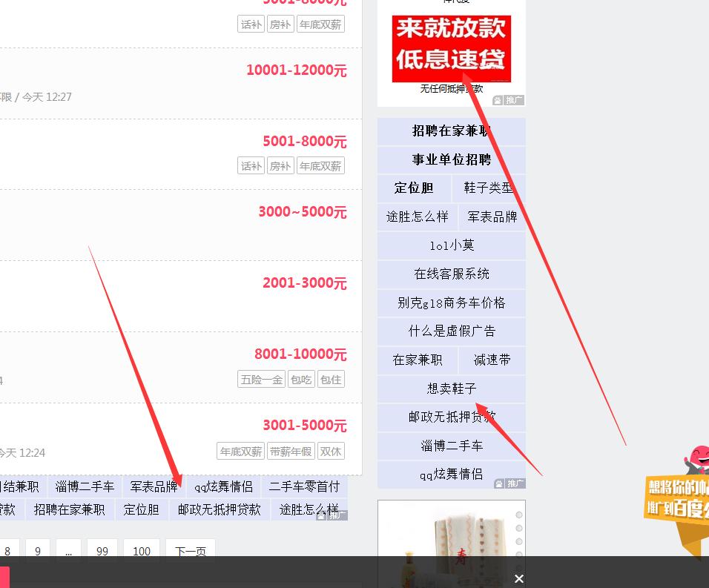
Task: Click the 事业单位招聘 sidebar entry
Action: click(x=451, y=160)
